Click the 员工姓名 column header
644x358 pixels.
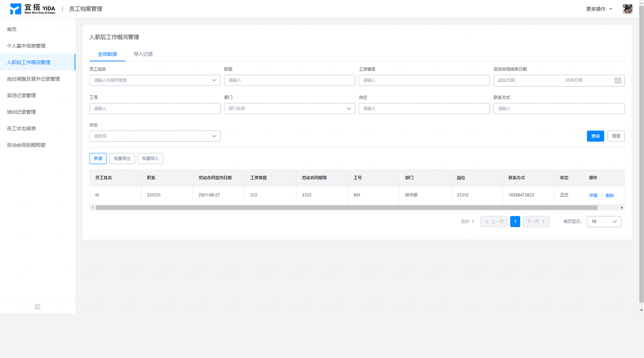pos(115,178)
